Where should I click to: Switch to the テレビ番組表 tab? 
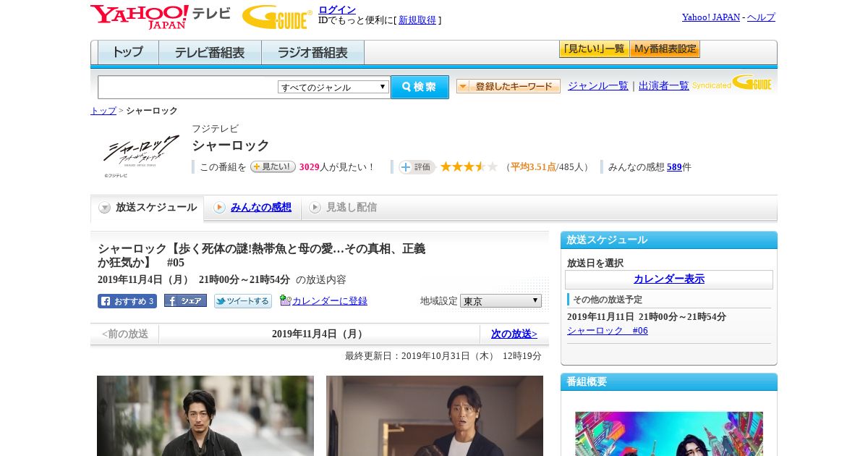point(210,53)
